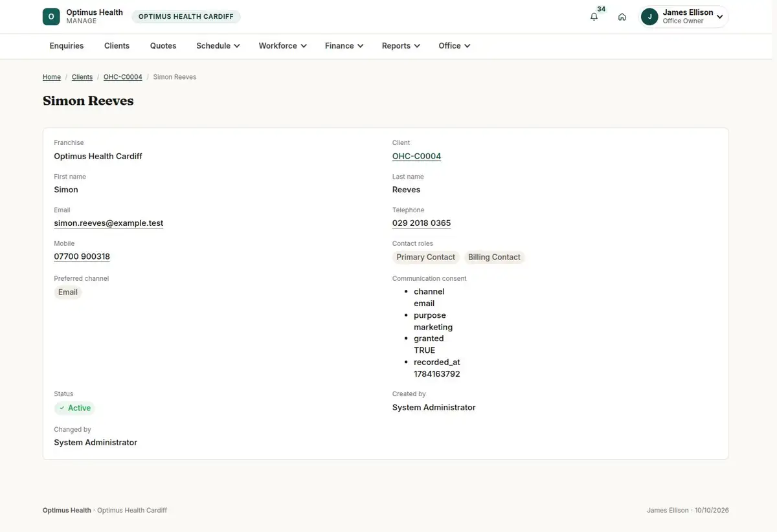Click the OHC-C0004 breadcrumb link

pos(123,77)
